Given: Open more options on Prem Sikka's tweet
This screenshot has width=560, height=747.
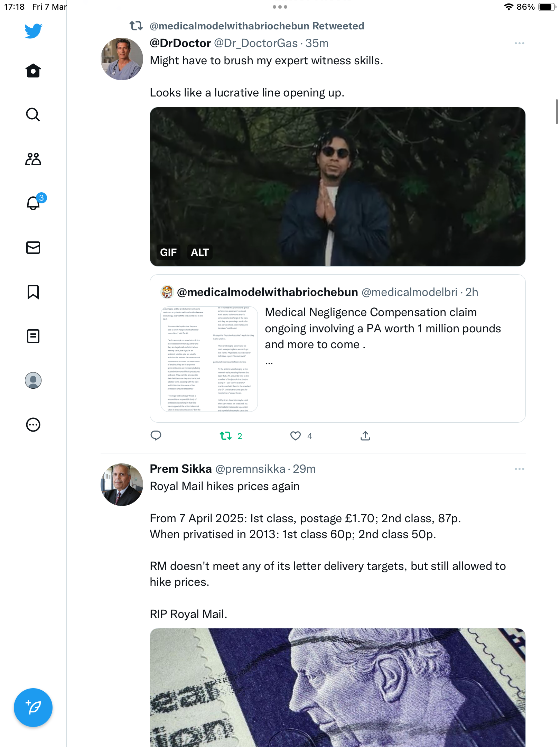Looking at the screenshot, I should 519,469.
